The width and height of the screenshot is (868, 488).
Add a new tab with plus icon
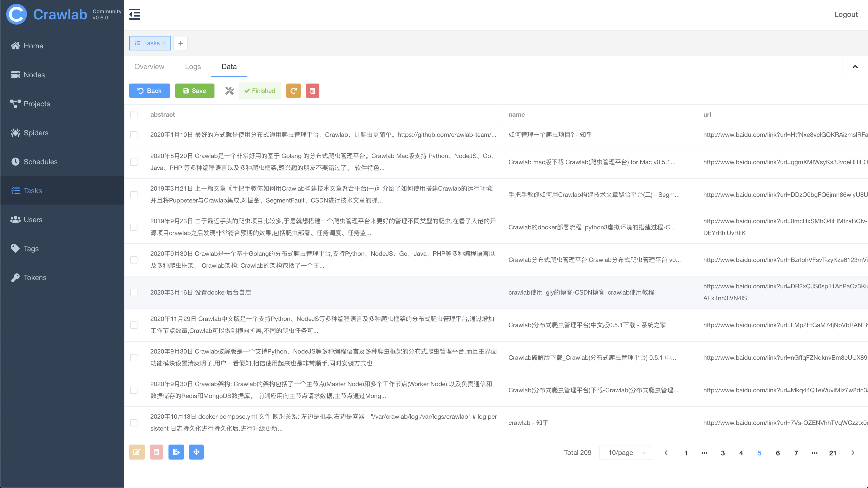[x=180, y=43]
